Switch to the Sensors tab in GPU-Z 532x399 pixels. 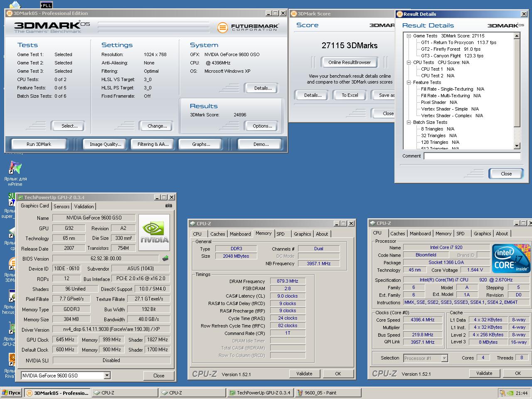point(62,207)
